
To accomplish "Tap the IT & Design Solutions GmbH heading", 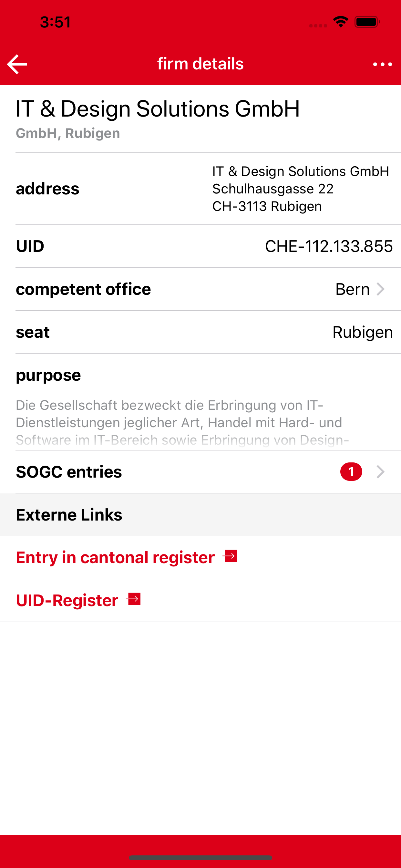I will (x=158, y=109).
